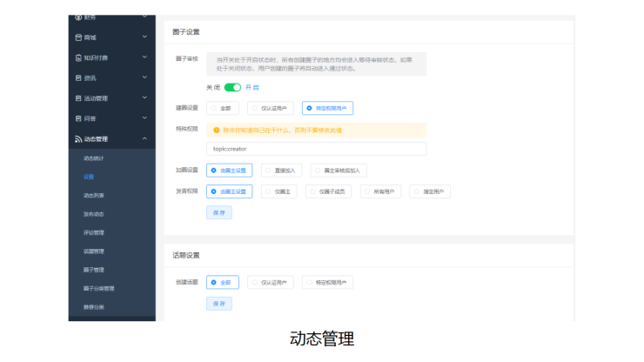Collapse the 动态管理 menu chevron
644x362 pixels.
tap(144, 138)
